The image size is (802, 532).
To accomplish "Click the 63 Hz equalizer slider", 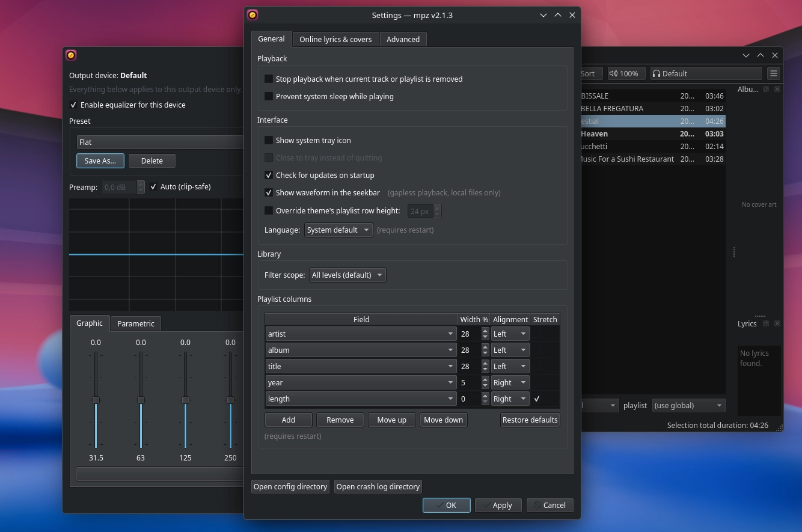I will point(141,400).
